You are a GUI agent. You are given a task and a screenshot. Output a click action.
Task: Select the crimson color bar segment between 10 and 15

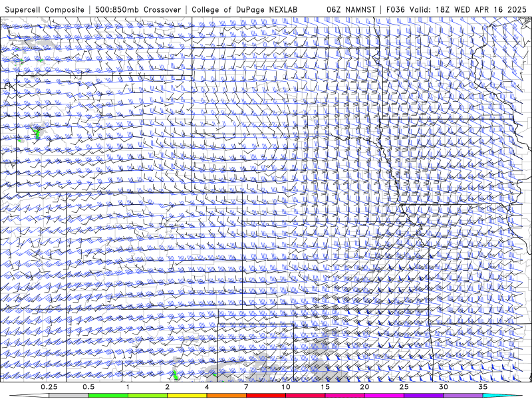coord(305,396)
